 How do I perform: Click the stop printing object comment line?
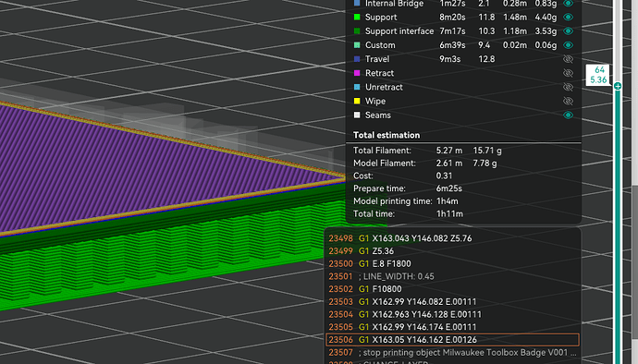452,353
